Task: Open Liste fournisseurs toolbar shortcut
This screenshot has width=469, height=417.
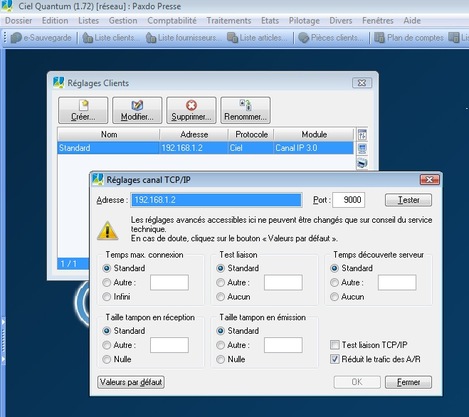Action: [184, 38]
